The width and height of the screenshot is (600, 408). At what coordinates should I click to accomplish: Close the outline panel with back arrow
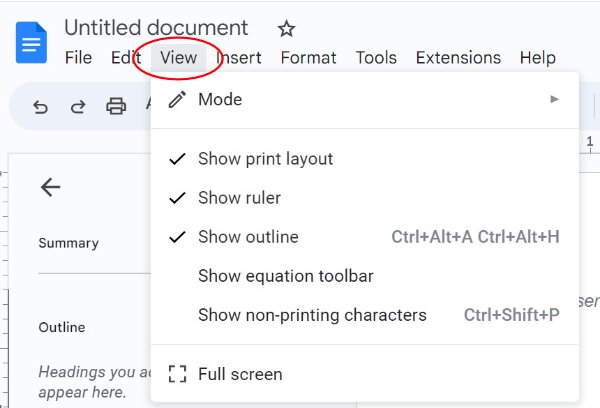[x=51, y=187]
